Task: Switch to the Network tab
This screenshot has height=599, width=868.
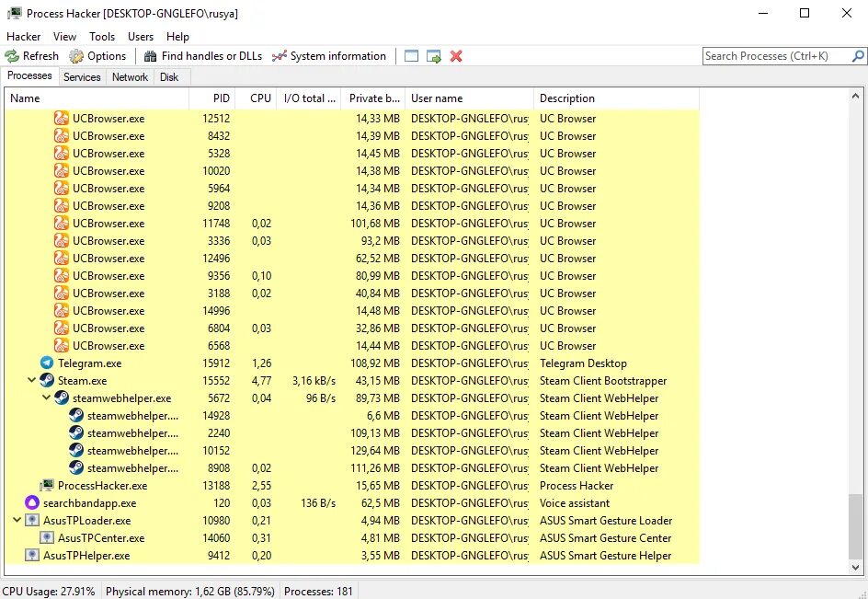Action: [130, 77]
